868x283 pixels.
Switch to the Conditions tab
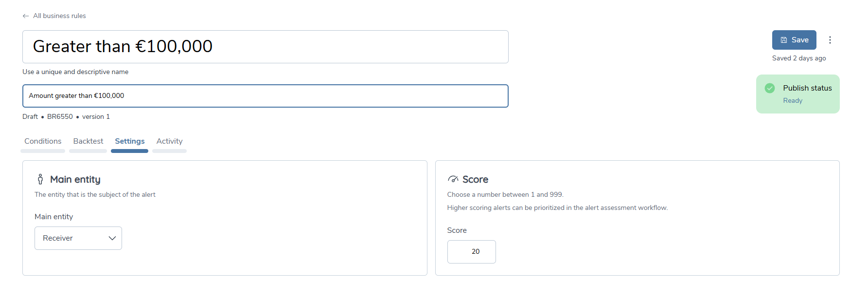(42, 141)
